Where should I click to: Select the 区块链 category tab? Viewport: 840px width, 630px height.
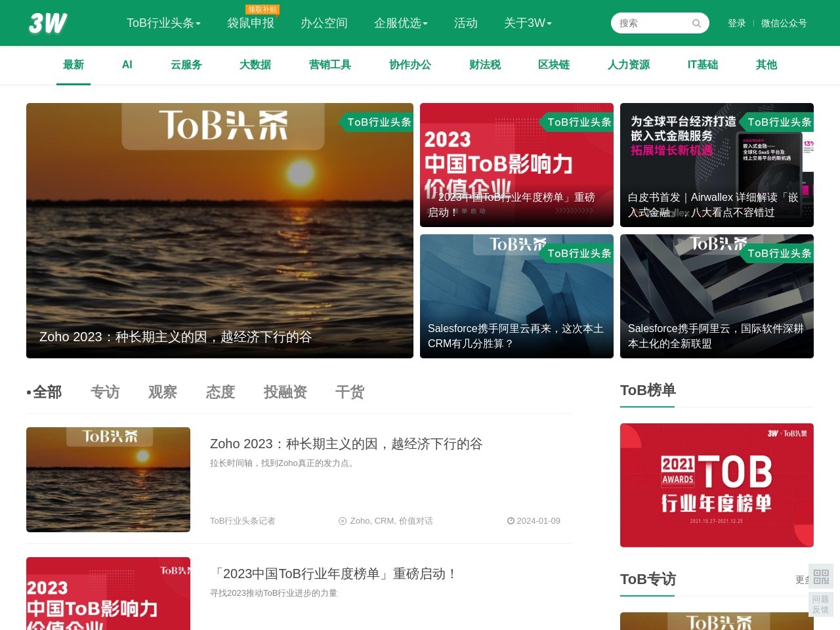tap(554, 65)
